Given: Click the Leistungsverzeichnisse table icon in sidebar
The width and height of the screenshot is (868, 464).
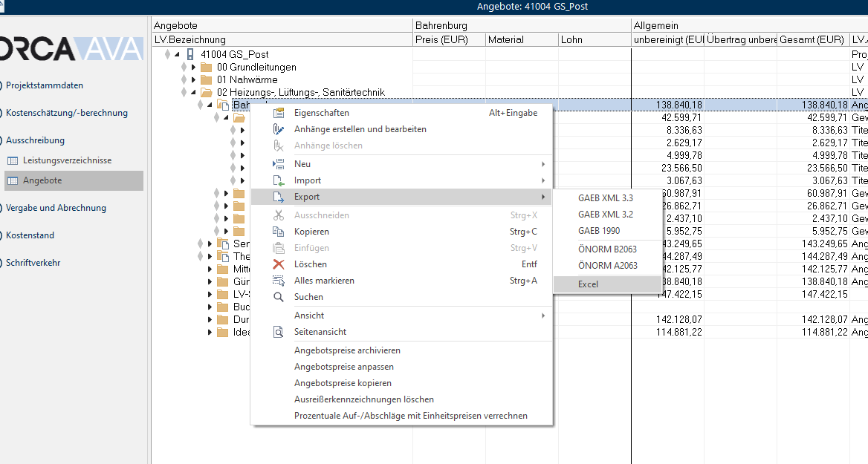Looking at the screenshot, I should pyautogui.click(x=13, y=160).
